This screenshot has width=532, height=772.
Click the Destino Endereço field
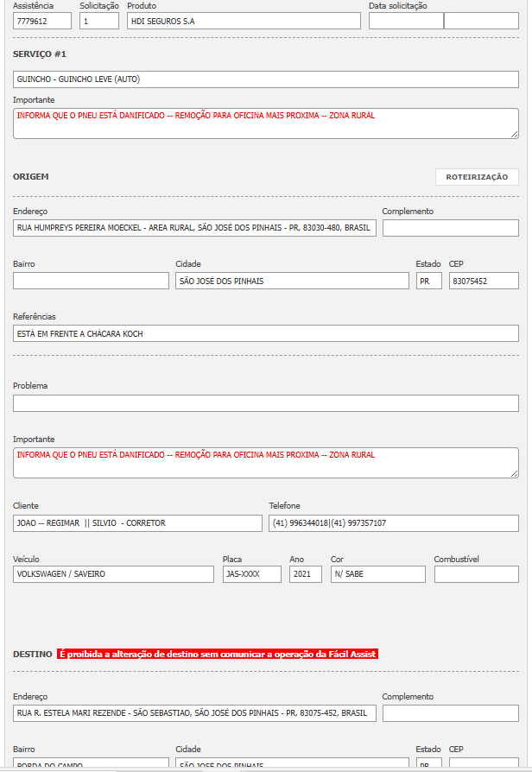[194, 713]
